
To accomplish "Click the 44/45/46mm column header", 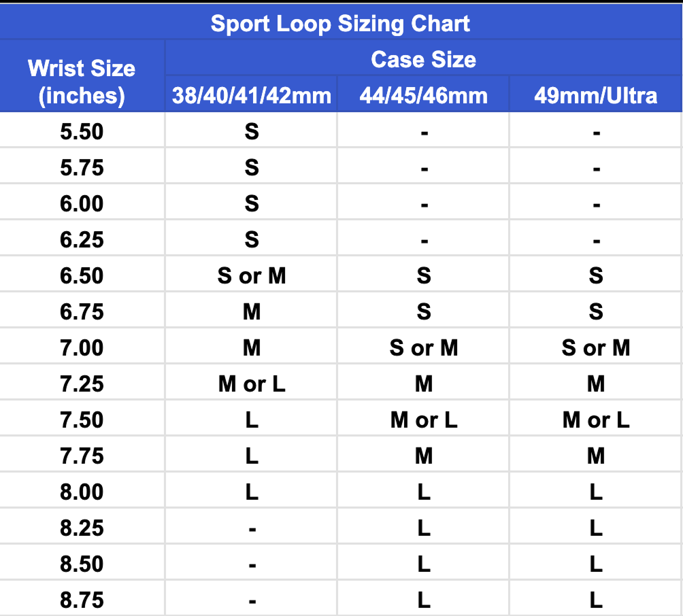I will 423,96.
